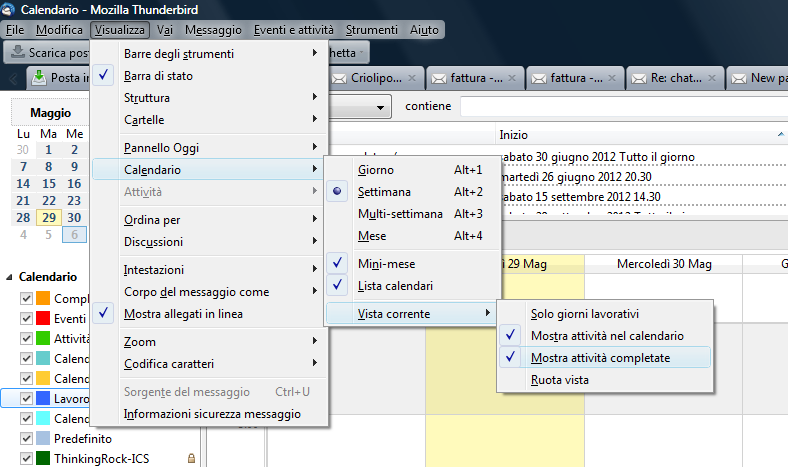The height and width of the screenshot is (467, 788).
Task: Open the filter dropdown beside contiene
Action: pyautogui.click(x=380, y=107)
